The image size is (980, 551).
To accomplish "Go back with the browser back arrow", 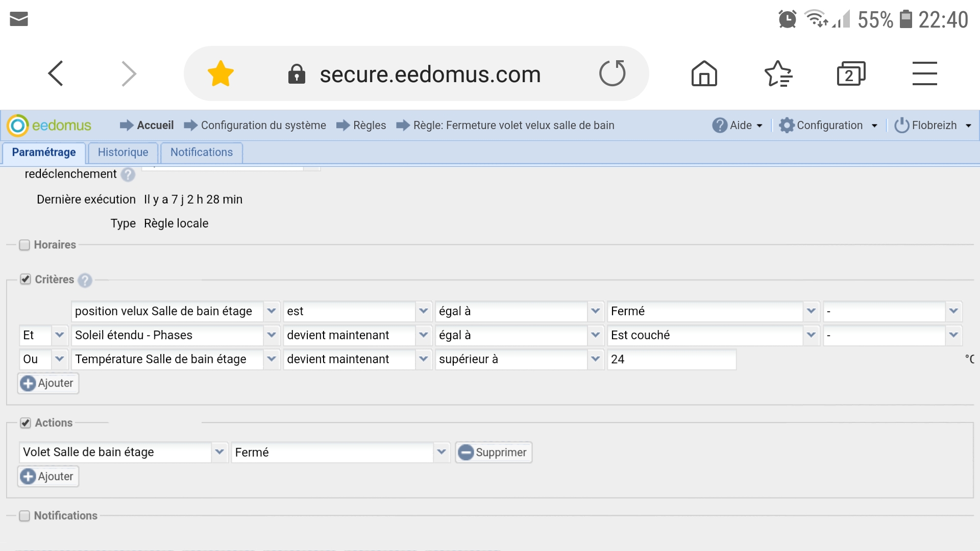I will 56,73.
